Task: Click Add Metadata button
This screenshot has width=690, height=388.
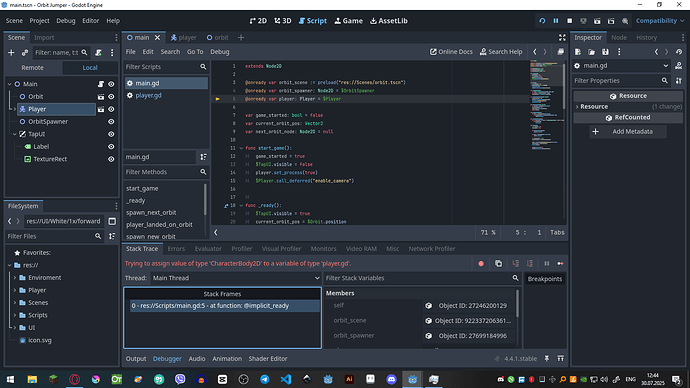Action: click(x=628, y=132)
